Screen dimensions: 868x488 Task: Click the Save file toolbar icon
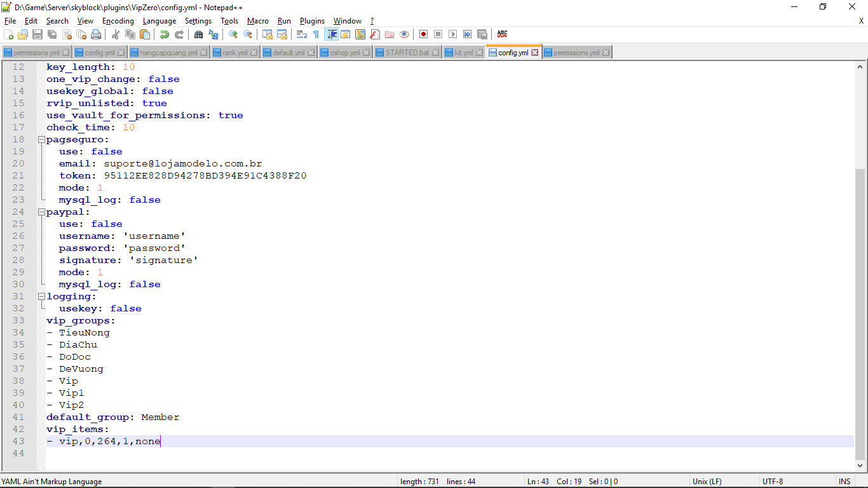(x=37, y=34)
